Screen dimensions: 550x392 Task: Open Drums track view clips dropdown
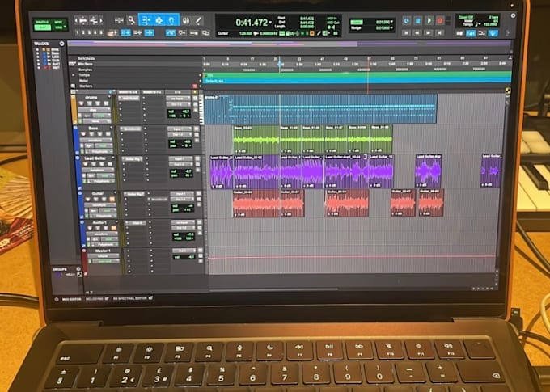click(94, 110)
